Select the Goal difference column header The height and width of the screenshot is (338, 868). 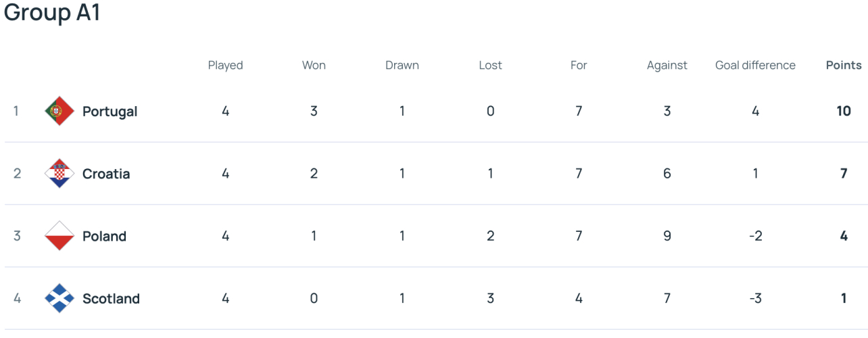pos(755,66)
